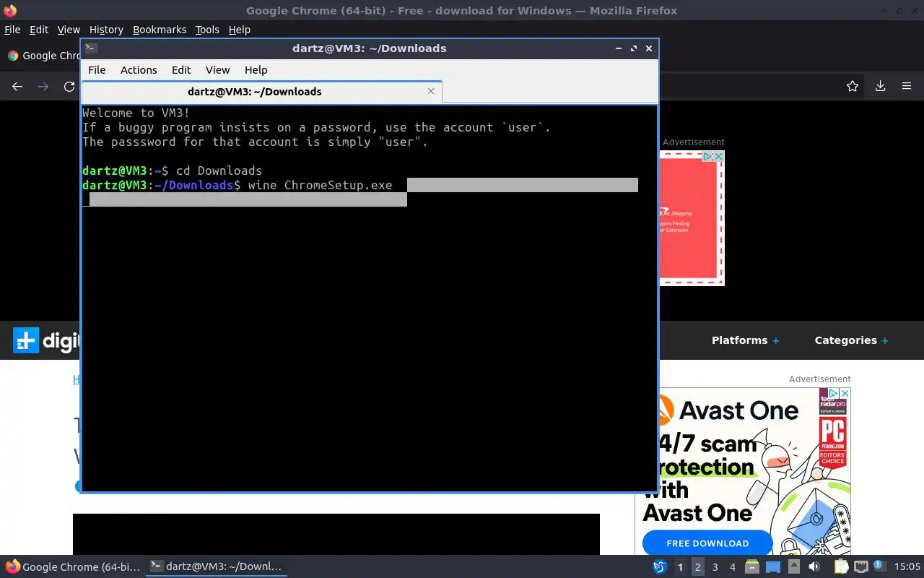
Task: Minimize the terminal window
Action: pos(619,48)
